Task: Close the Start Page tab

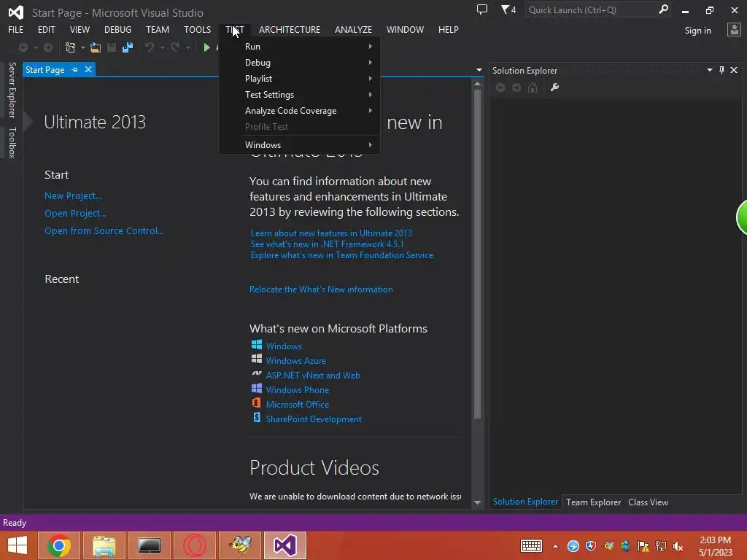Action: click(x=88, y=69)
